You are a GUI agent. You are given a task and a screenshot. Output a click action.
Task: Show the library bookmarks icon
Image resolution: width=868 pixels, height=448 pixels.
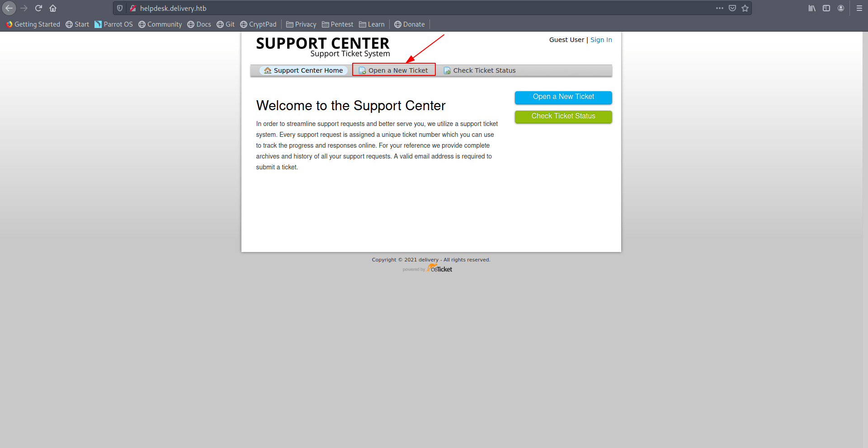point(812,8)
